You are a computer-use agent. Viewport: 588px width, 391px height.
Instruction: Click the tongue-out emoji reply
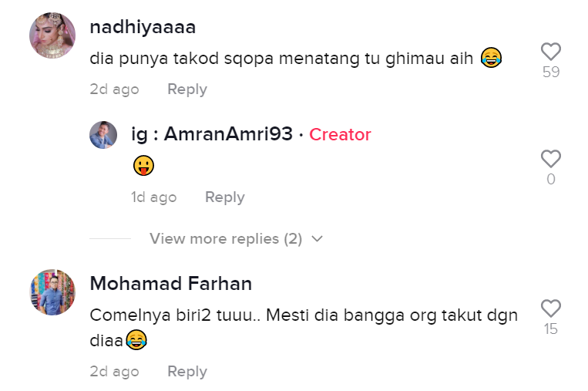[143, 165]
